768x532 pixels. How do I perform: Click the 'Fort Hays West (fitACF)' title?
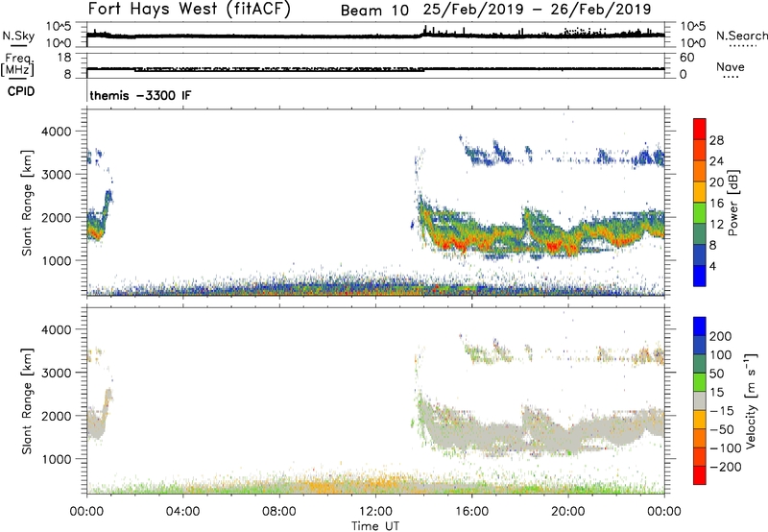[189, 9]
